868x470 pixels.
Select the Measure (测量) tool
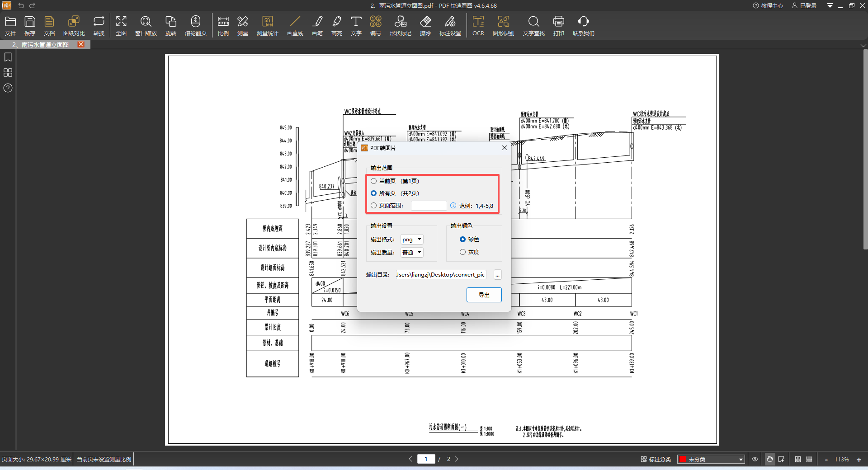point(243,26)
